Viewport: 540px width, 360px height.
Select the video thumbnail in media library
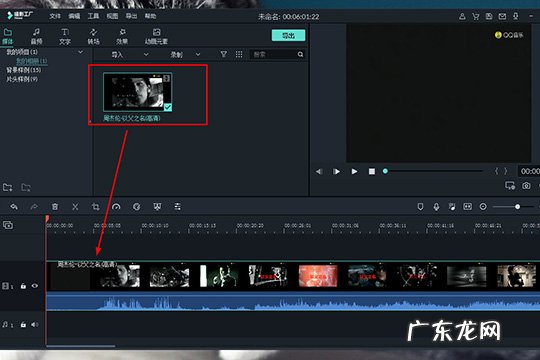coord(137,92)
